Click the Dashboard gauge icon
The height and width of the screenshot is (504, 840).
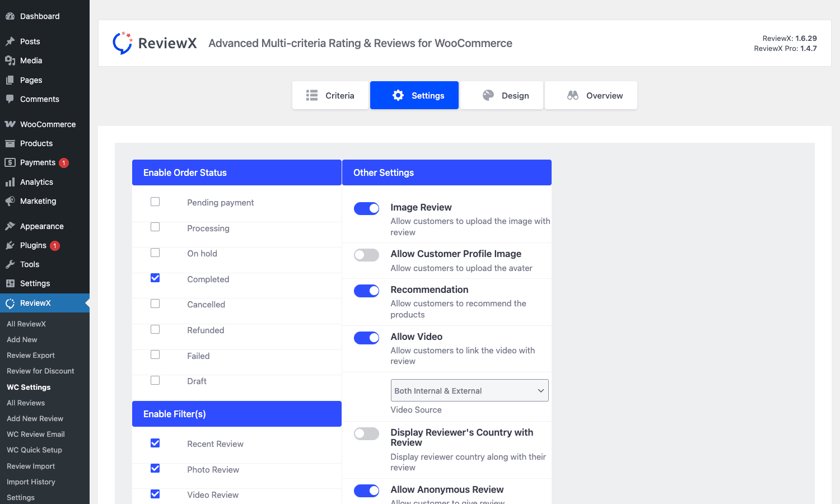click(10, 16)
